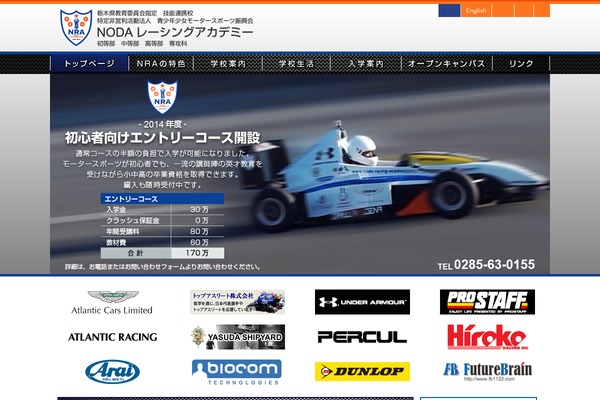Viewport: 600px width, 400px height.
Task: Click the 特定非営利活動法人 header line
Action: click(x=175, y=20)
